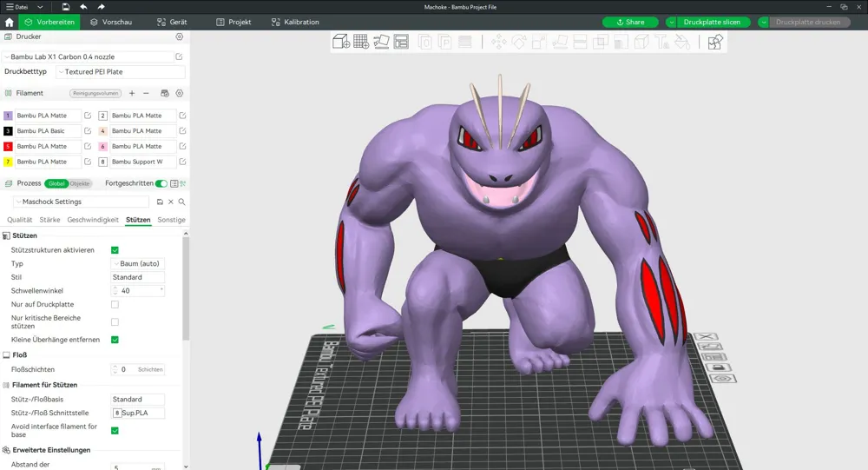Select the Objekte process mode
Viewport: 868px width, 470px height.
point(80,183)
